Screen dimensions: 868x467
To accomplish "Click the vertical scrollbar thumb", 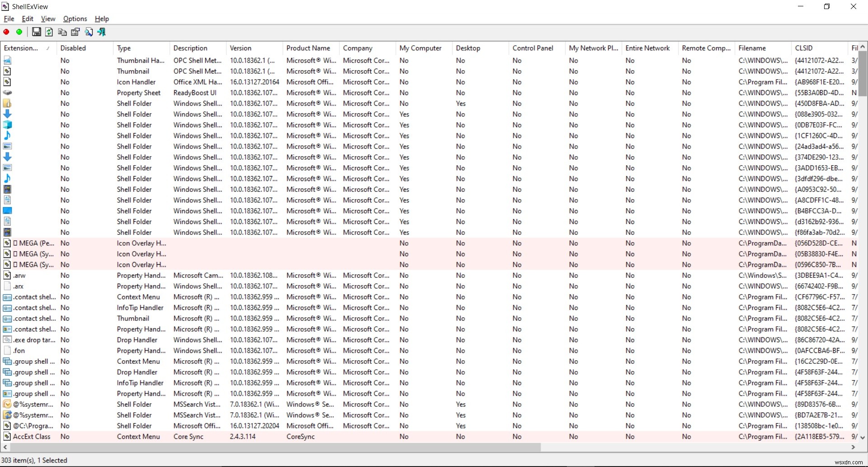I will [x=863, y=73].
